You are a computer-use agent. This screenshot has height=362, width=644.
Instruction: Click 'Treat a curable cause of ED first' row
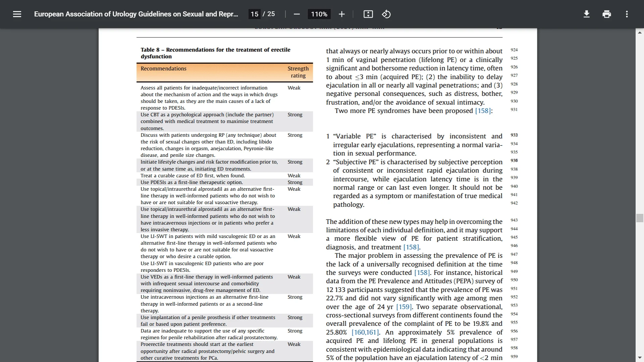(224, 176)
